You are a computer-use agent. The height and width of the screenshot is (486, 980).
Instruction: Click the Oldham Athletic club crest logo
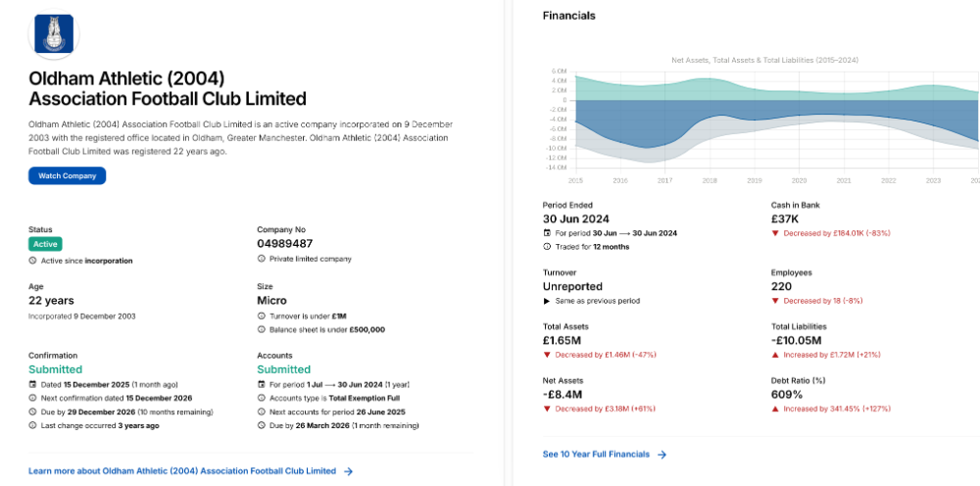coord(54,32)
